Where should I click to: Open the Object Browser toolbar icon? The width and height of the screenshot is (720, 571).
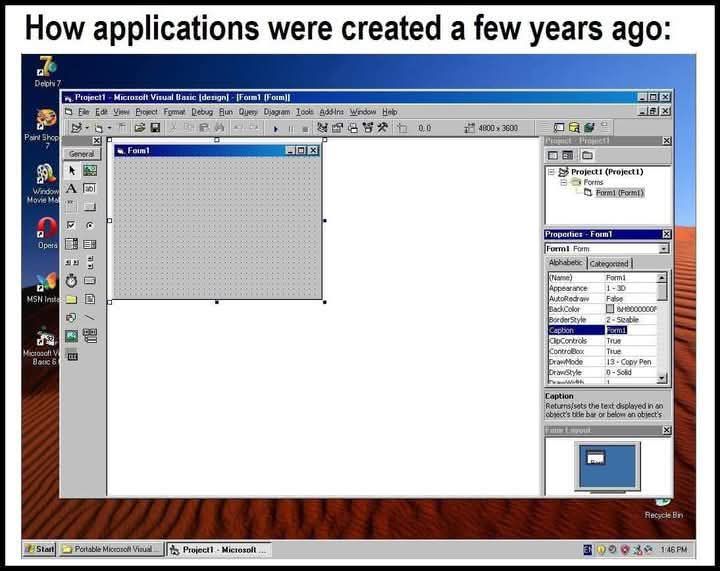tap(368, 128)
